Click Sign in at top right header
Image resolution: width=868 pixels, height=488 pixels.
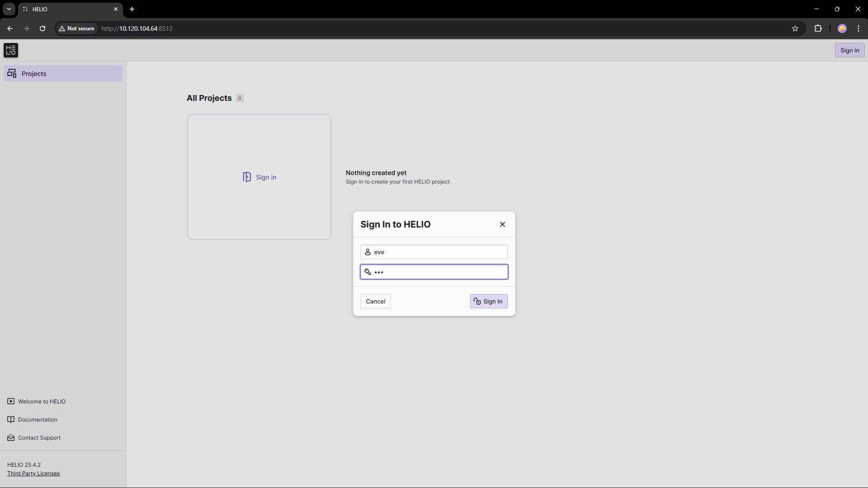[x=849, y=50]
